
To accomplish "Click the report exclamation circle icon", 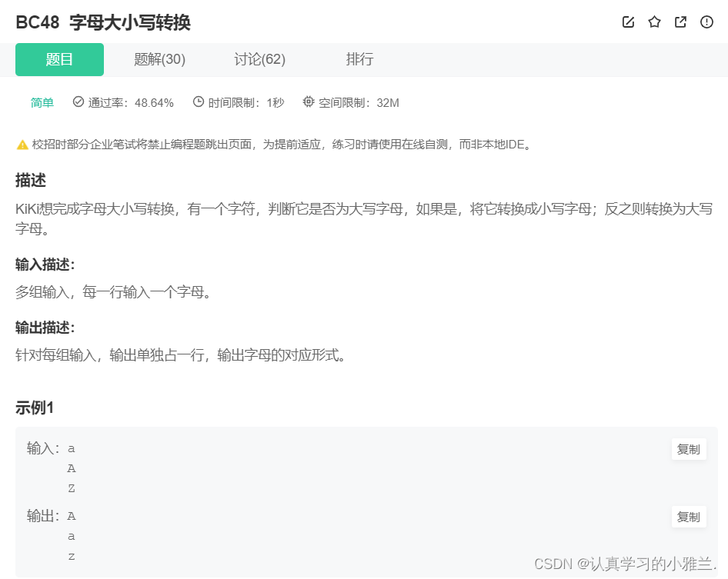I will pos(706,22).
